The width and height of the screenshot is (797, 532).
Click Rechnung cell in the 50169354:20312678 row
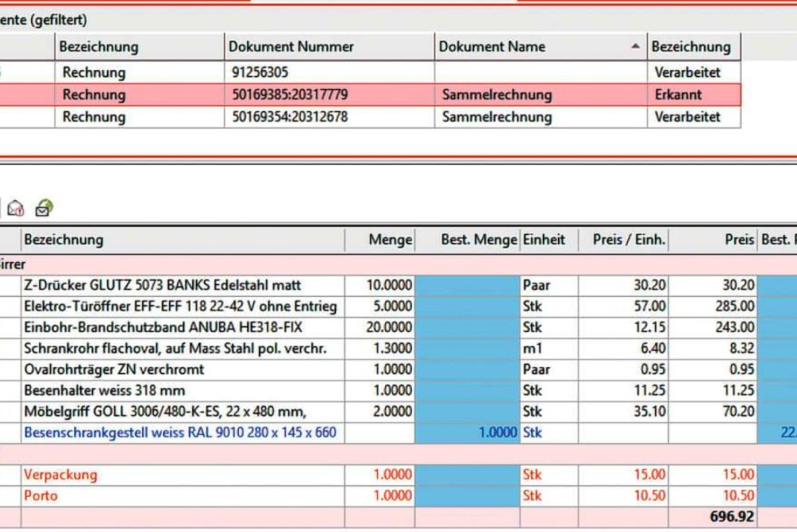click(x=139, y=117)
